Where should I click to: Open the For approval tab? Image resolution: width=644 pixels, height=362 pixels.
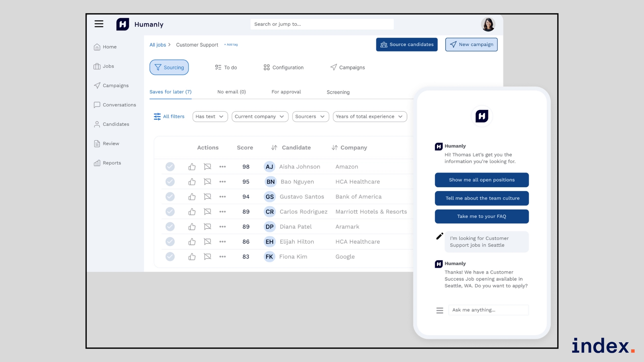click(x=286, y=92)
